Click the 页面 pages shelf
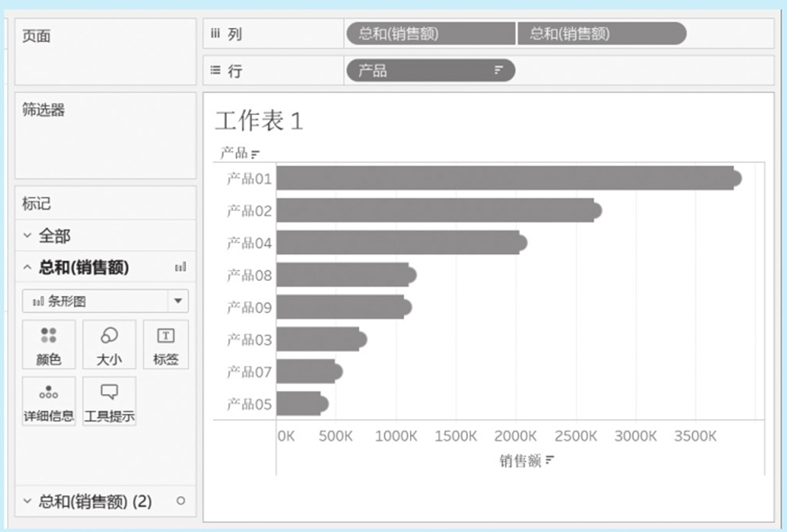Viewport: 787px width, 532px height. pyautogui.click(x=105, y=51)
